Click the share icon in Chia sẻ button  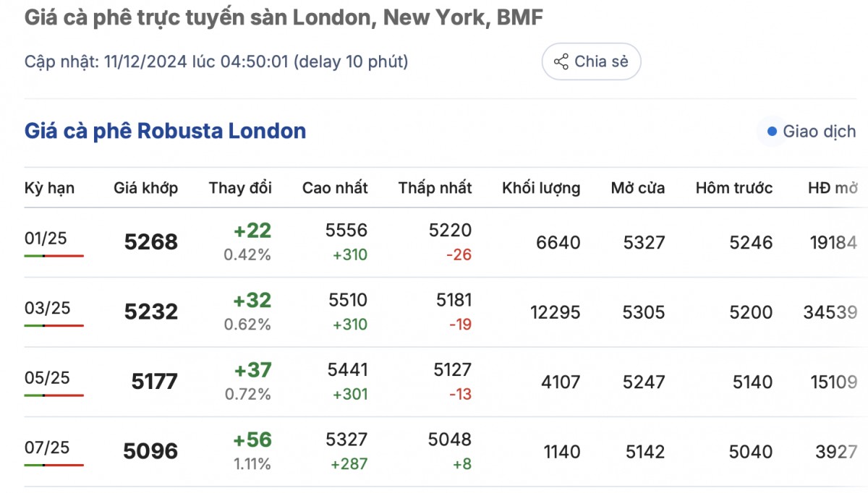pyautogui.click(x=561, y=61)
